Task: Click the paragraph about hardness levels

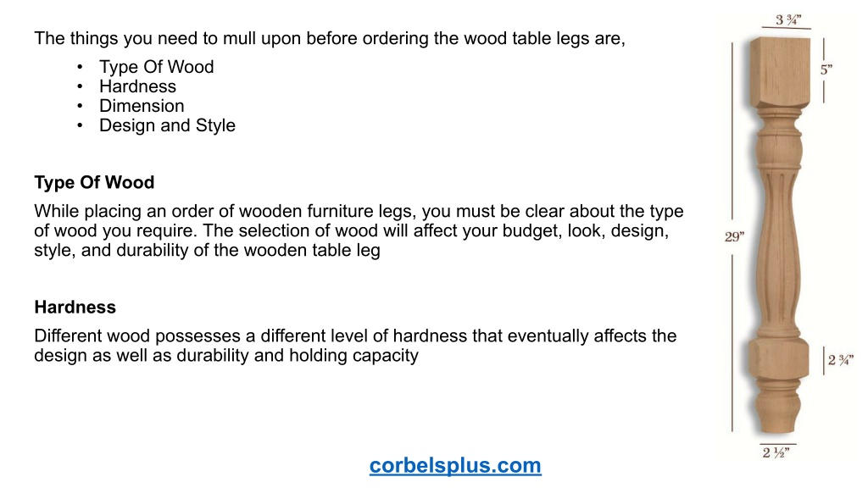Action: pos(355,346)
